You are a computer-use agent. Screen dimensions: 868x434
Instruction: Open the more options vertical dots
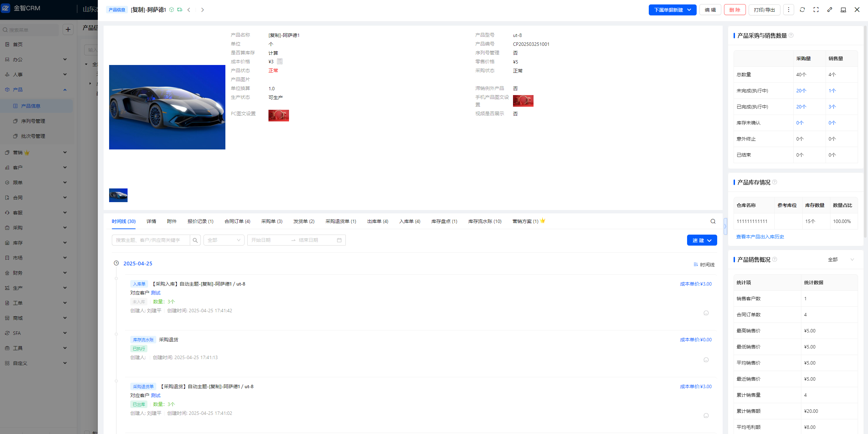tap(789, 10)
